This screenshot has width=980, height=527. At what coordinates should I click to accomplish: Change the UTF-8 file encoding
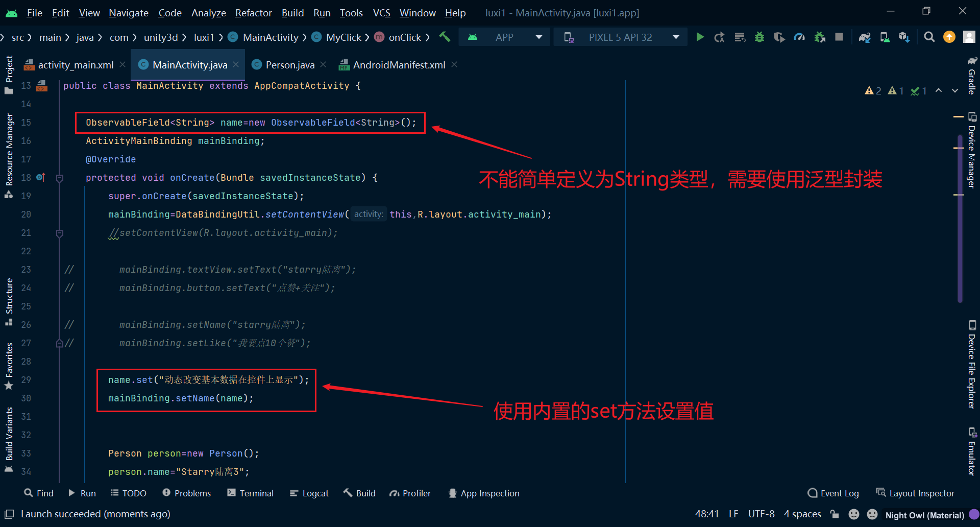[761, 514]
